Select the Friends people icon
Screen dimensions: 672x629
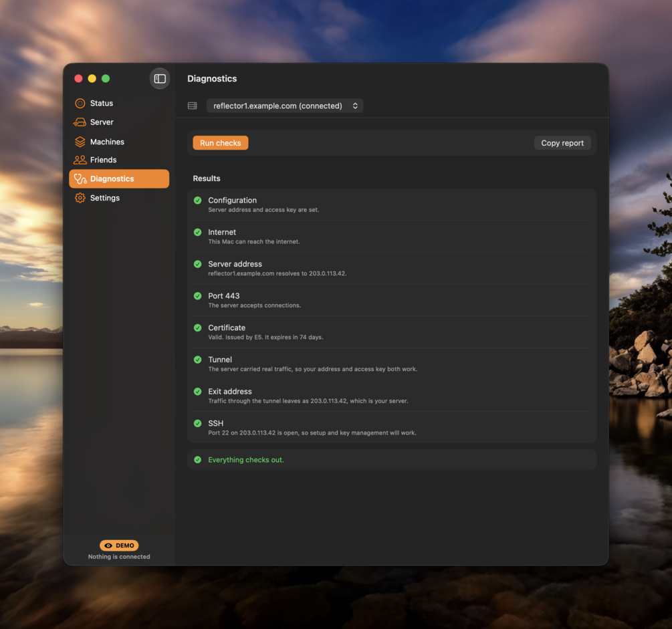pyautogui.click(x=80, y=160)
